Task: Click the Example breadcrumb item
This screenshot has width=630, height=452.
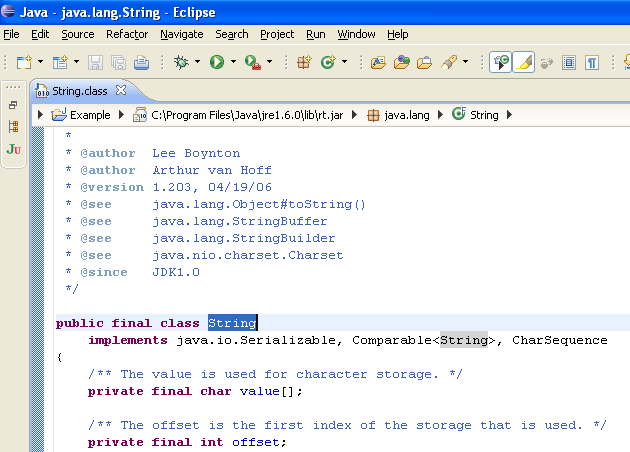Action: pyautogui.click(x=90, y=115)
